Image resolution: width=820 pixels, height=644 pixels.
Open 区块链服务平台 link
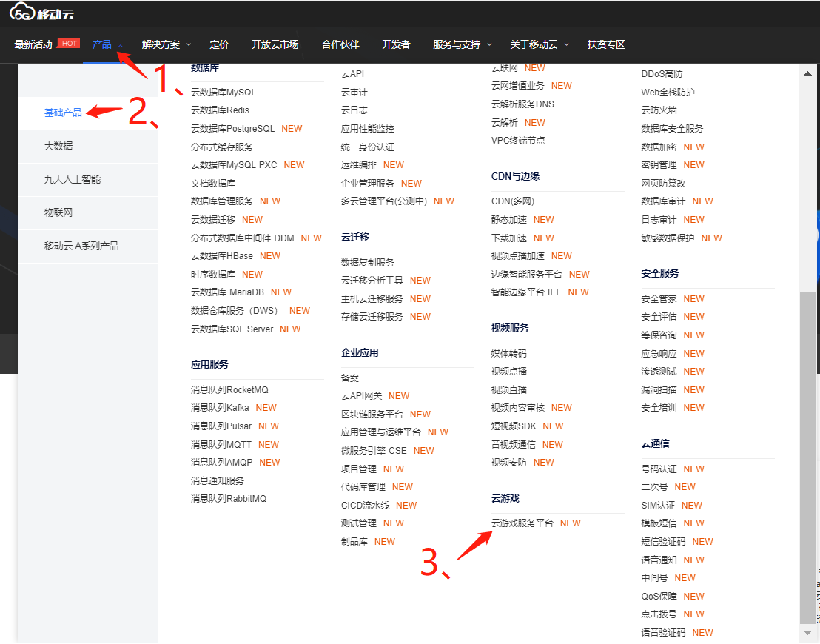372,415
